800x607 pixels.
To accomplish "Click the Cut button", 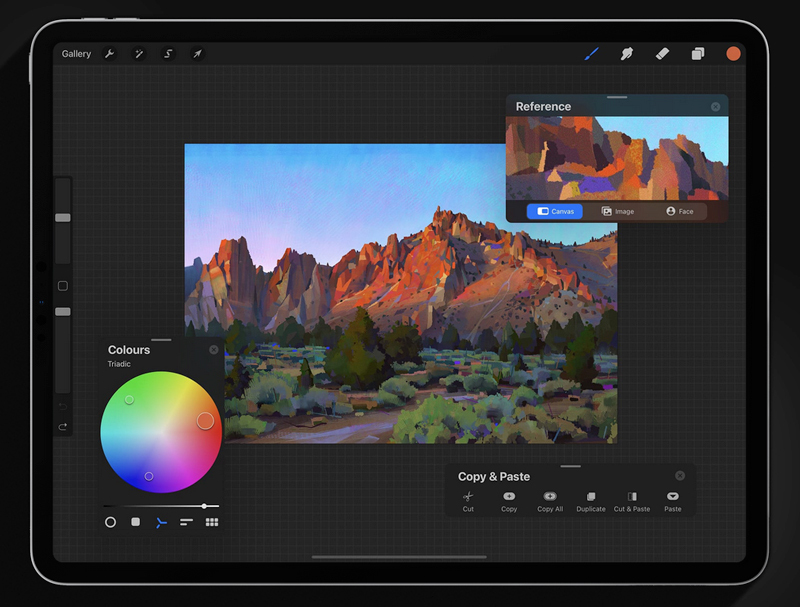I will click(x=468, y=501).
